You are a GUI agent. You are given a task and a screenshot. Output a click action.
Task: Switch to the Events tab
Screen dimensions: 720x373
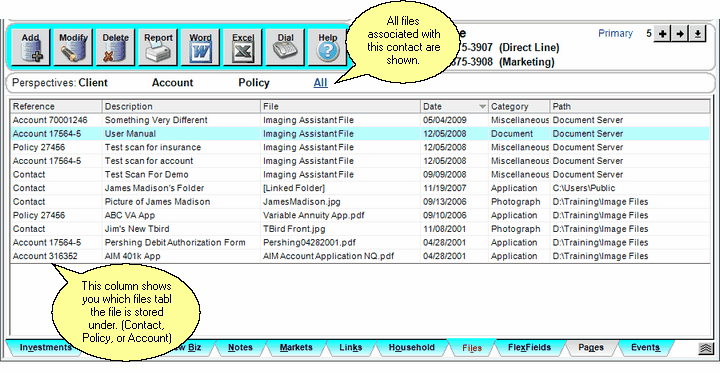[645, 347]
